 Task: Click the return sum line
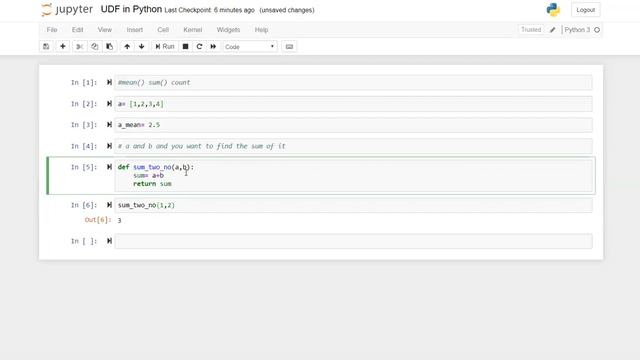point(152,184)
